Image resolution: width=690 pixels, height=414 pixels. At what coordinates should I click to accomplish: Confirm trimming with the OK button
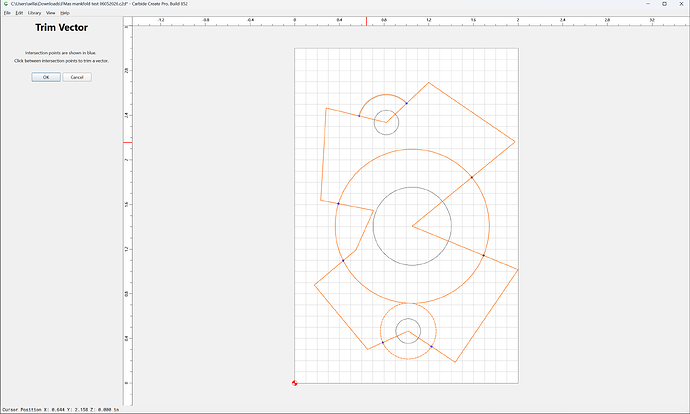[x=46, y=77]
